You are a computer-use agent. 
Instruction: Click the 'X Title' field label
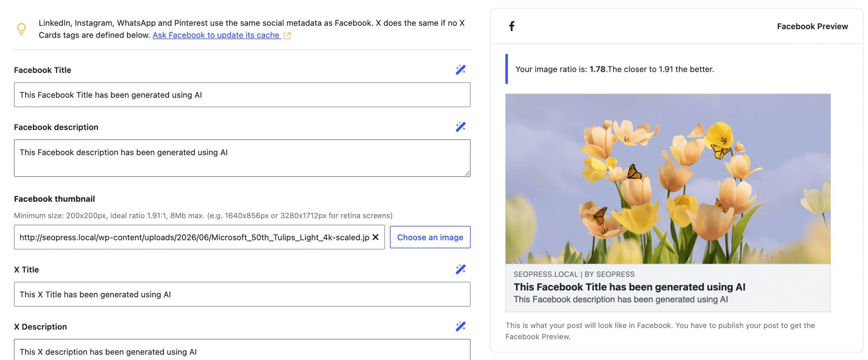[26, 270]
